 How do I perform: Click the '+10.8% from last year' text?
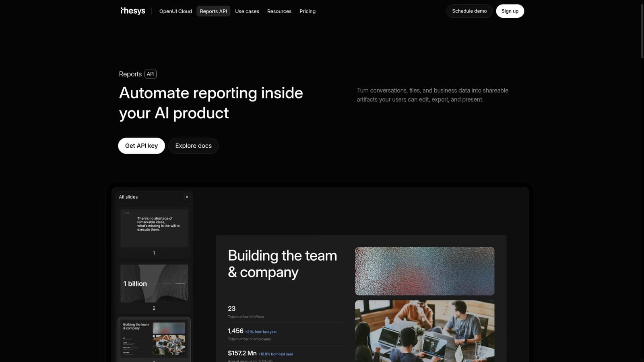click(276, 354)
